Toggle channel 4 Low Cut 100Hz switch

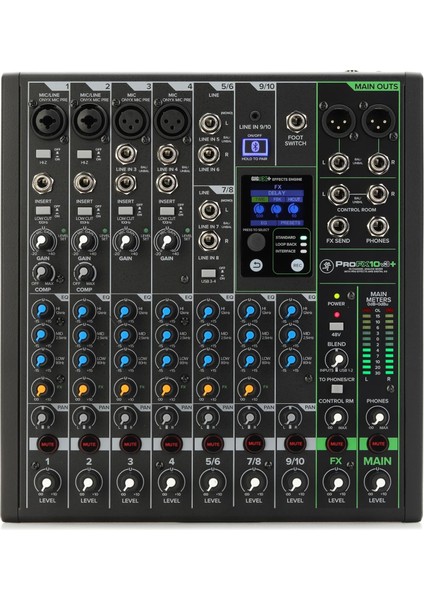click(167, 210)
